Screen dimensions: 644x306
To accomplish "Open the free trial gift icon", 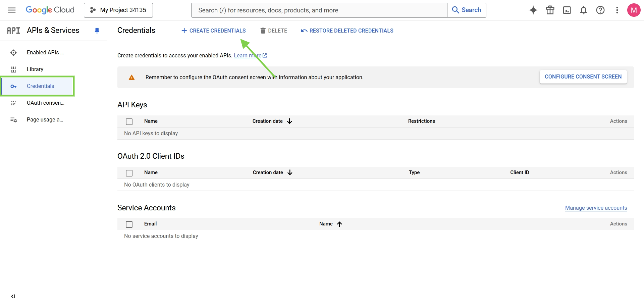I will [550, 10].
